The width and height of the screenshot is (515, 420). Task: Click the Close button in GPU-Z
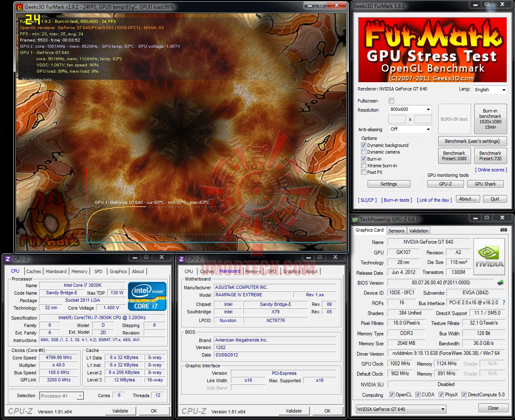pos(493,408)
